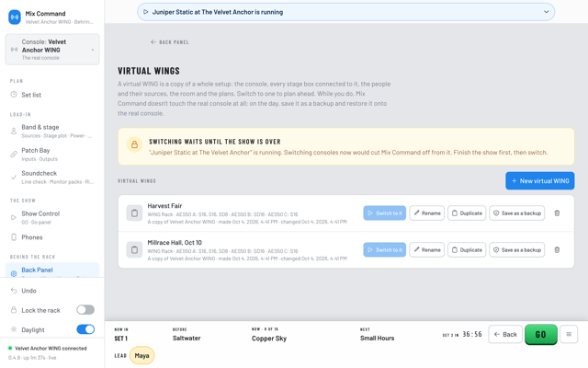Click the Copper Sky current song label
This screenshot has height=368, width=588.
point(269,339)
